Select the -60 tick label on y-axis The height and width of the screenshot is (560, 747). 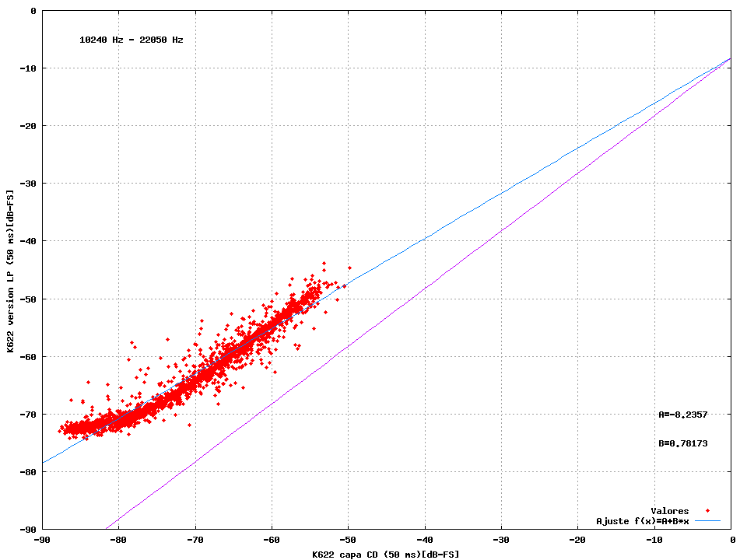pos(27,356)
